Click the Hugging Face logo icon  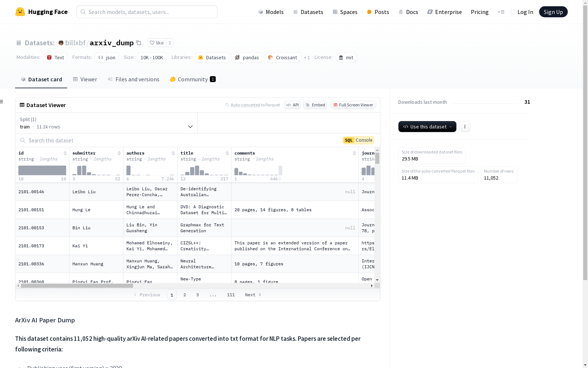[x=20, y=12]
